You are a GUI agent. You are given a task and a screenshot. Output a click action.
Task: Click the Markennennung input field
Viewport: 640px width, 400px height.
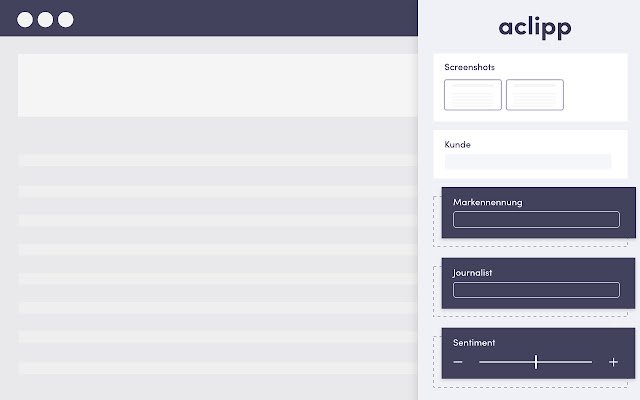coord(536,219)
